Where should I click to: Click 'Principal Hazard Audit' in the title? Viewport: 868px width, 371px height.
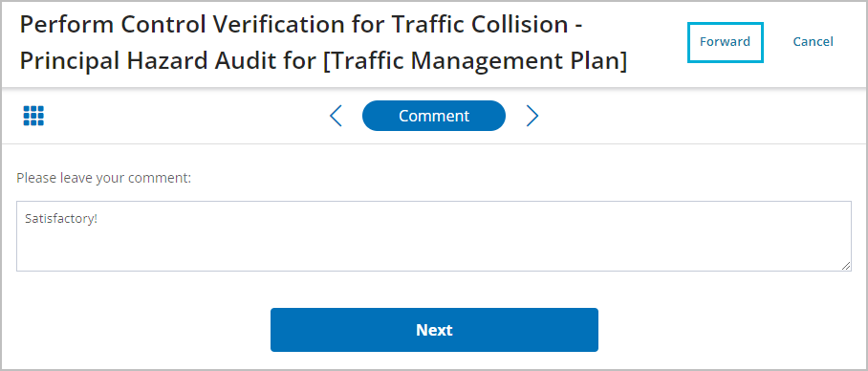coord(145,61)
